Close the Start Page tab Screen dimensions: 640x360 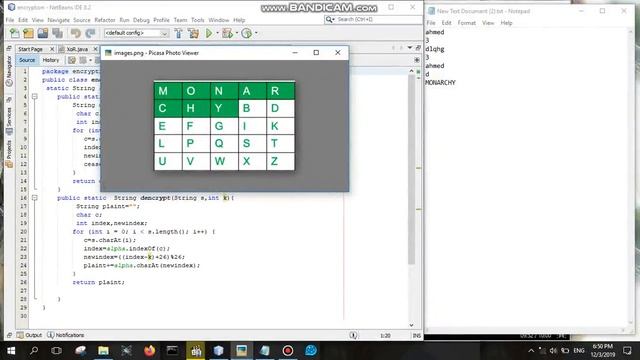[52, 49]
